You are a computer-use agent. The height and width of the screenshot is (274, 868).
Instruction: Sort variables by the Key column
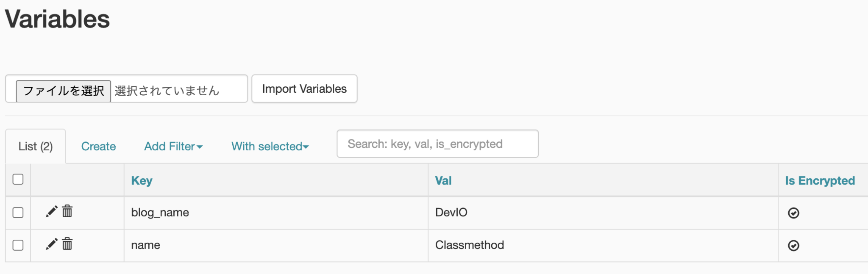coord(142,180)
